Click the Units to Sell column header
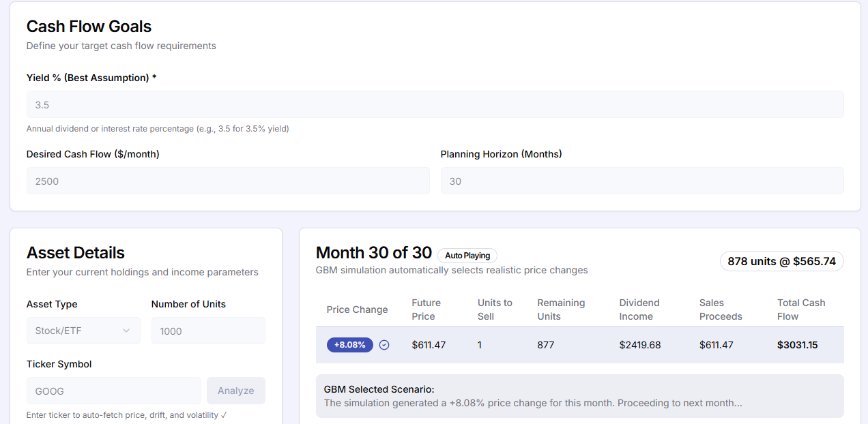868x424 pixels. (495, 309)
